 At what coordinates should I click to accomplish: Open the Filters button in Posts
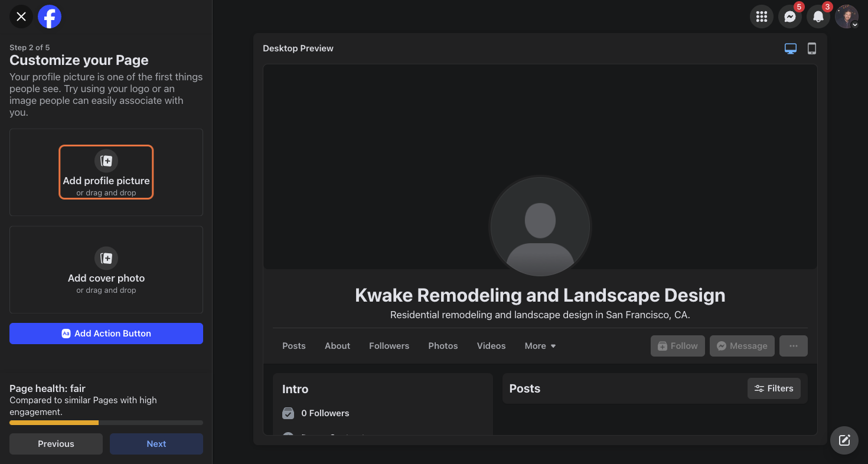pos(774,388)
